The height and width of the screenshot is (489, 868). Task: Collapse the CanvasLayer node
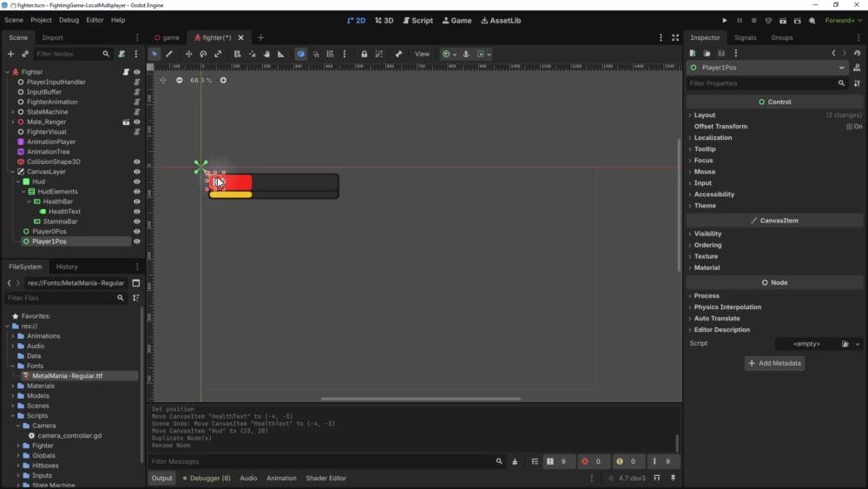pos(13,172)
